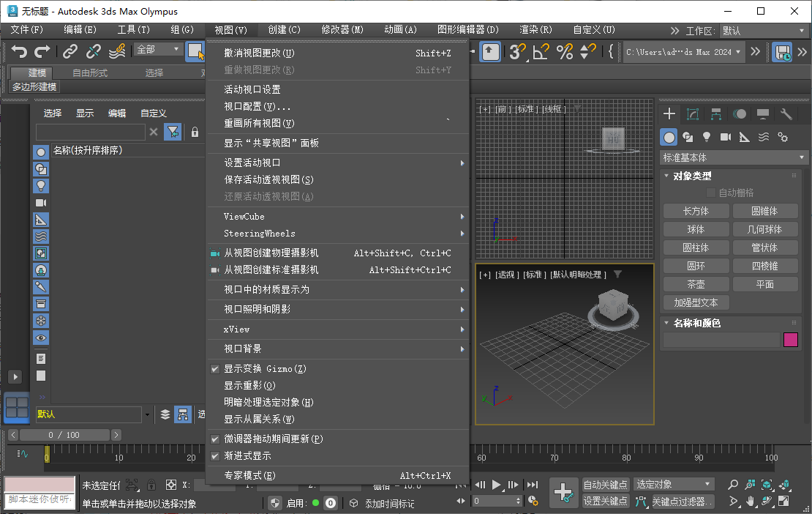Toggle the progressive display option
This screenshot has width=812, height=514.
[x=215, y=456]
